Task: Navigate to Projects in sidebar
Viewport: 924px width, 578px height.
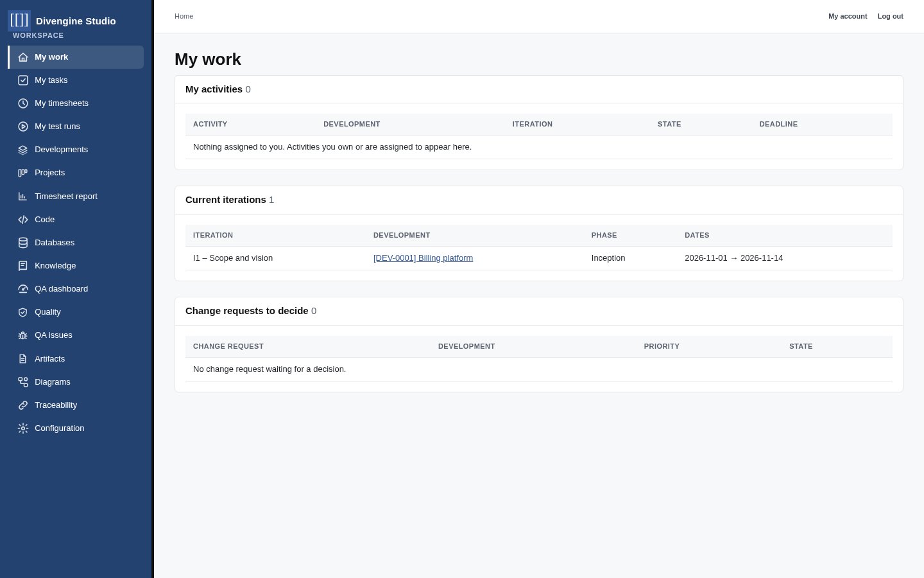Action: pyautogui.click(x=76, y=173)
